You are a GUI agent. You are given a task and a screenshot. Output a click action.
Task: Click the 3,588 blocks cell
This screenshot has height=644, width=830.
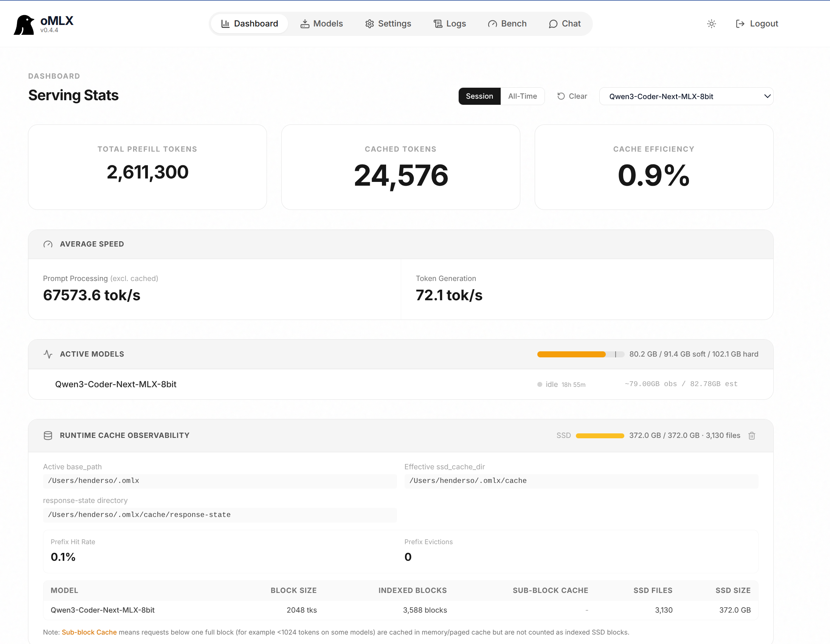[425, 610]
